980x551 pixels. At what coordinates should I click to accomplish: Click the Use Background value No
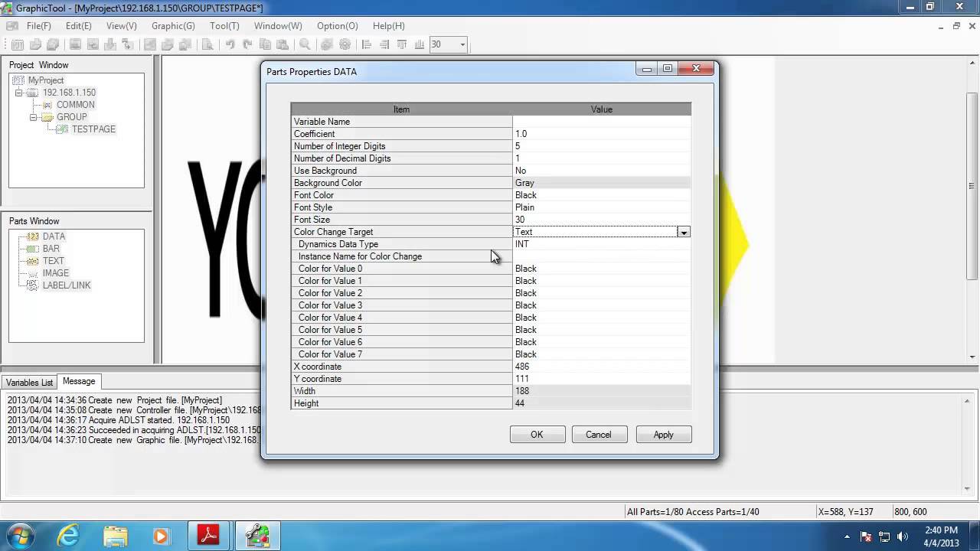[x=602, y=171]
